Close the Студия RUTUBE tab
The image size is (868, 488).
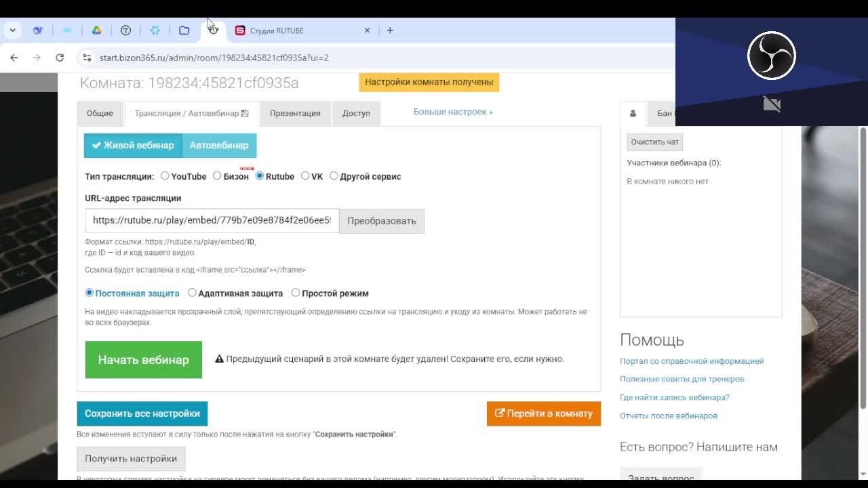pyautogui.click(x=367, y=30)
